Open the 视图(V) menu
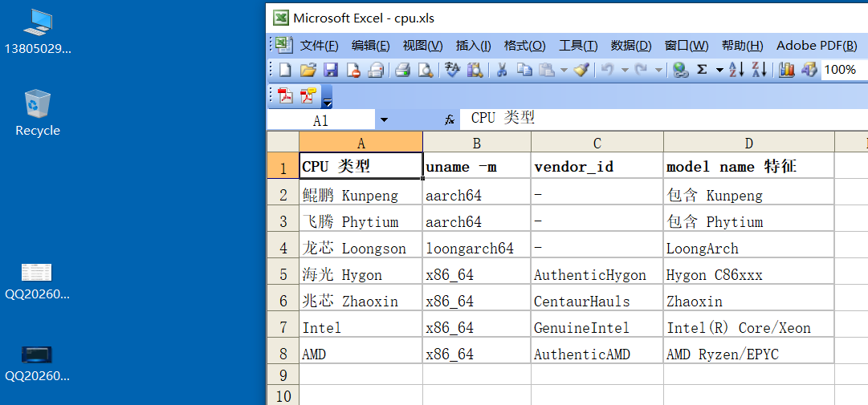The height and width of the screenshot is (405, 868). tap(422, 46)
